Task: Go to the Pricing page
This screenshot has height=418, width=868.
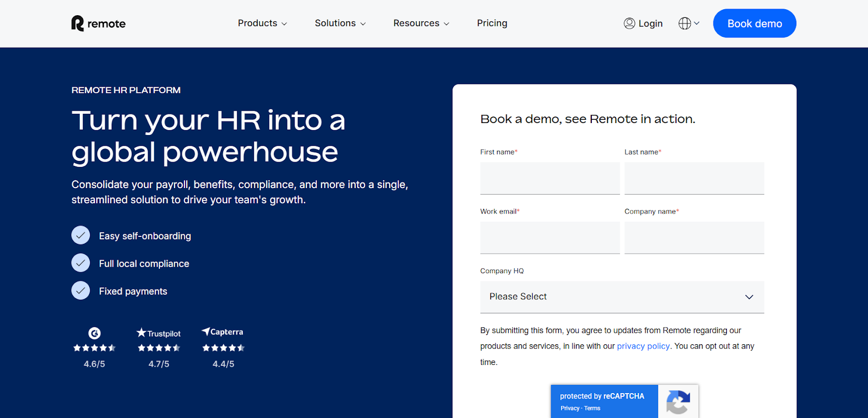Action: pyautogui.click(x=492, y=23)
